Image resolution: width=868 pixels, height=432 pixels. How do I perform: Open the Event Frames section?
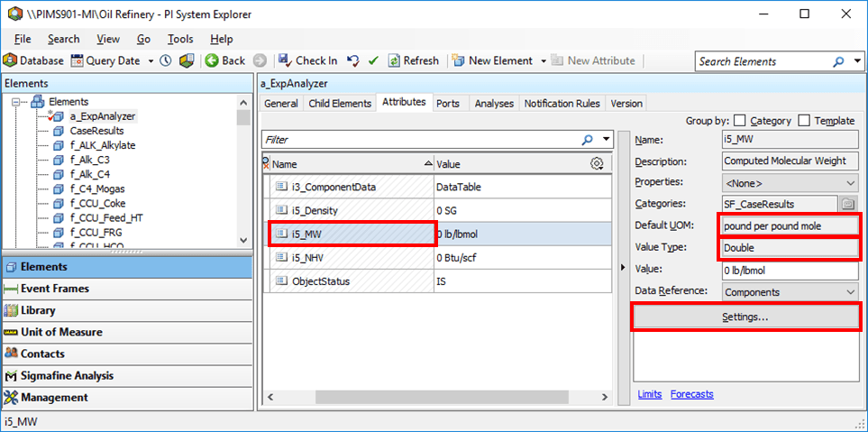tap(127, 289)
